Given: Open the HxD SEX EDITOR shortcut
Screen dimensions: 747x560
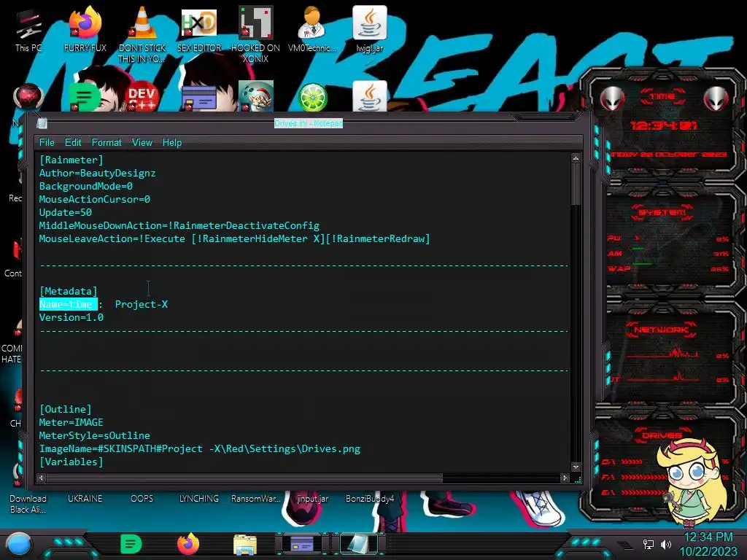Looking at the screenshot, I should point(199,29).
